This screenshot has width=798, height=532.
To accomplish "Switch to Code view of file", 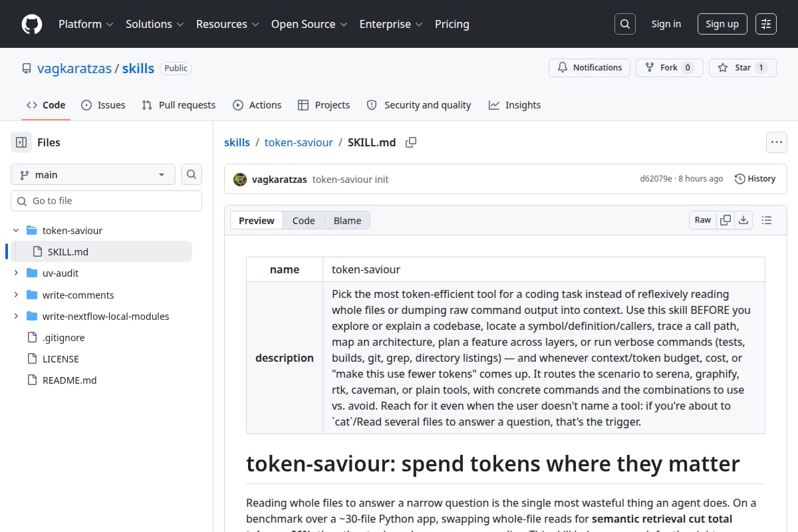I will click(303, 221).
